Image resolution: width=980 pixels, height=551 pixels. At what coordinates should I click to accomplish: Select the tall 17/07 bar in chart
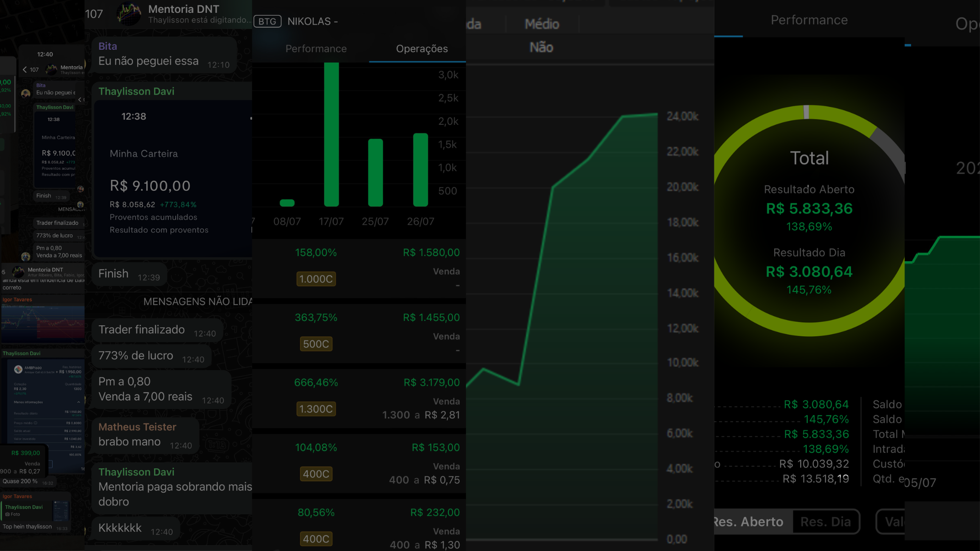pyautogui.click(x=331, y=135)
